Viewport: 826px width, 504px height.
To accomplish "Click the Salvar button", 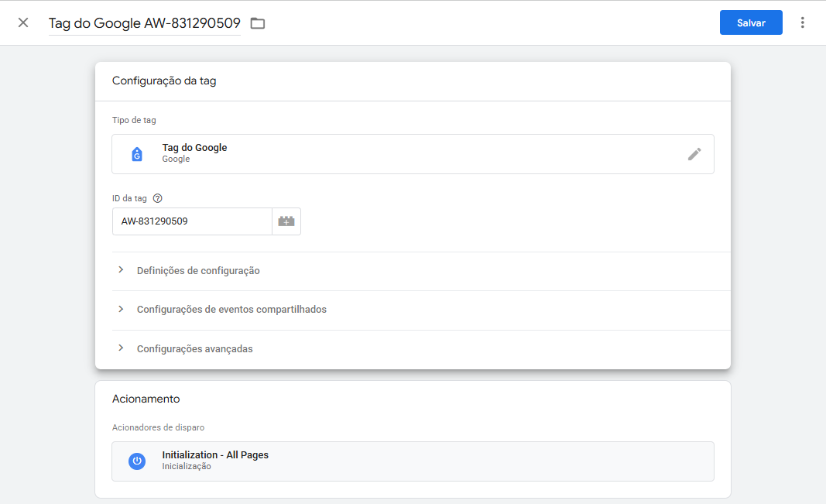I will tap(750, 22).
